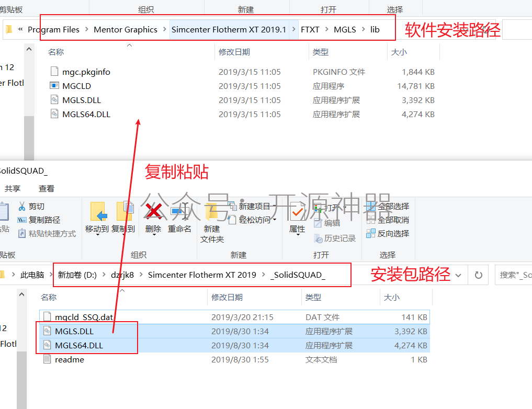Expand the chevron after dzrjk8 breadcrumb
This screenshot has height=409, width=532.
tap(141, 275)
